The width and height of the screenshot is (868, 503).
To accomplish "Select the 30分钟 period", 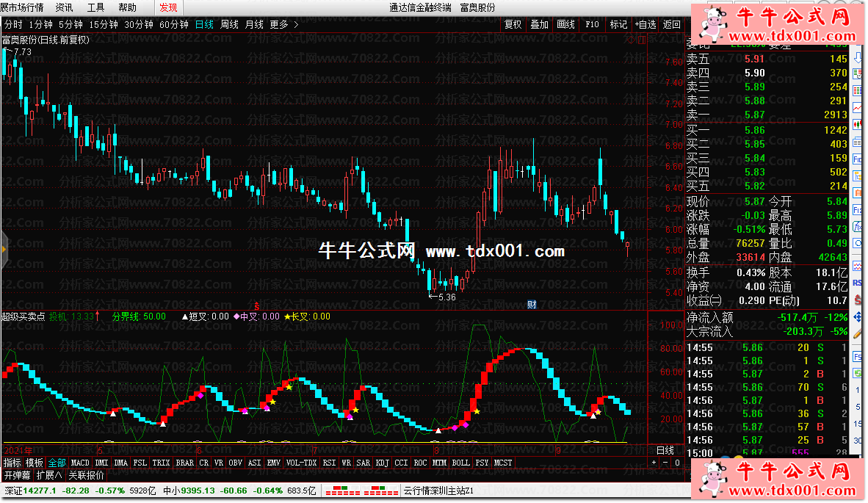I will pyautogui.click(x=138, y=24).
